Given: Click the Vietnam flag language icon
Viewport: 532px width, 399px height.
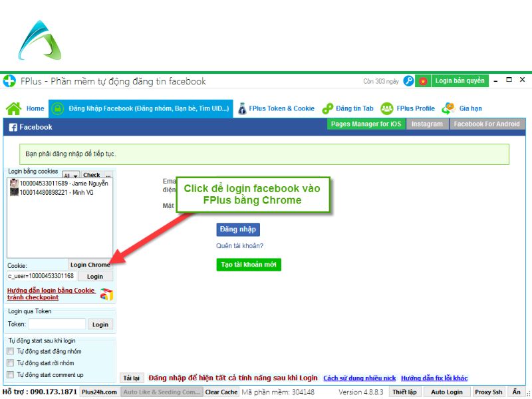Looking at the screenshot, I should coord(423,81).
